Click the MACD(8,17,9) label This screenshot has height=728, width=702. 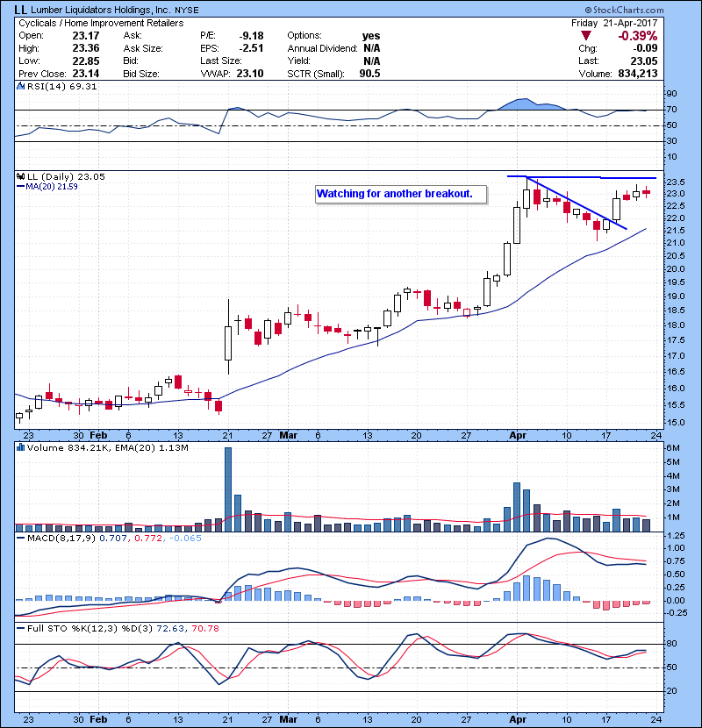point(61,539)
